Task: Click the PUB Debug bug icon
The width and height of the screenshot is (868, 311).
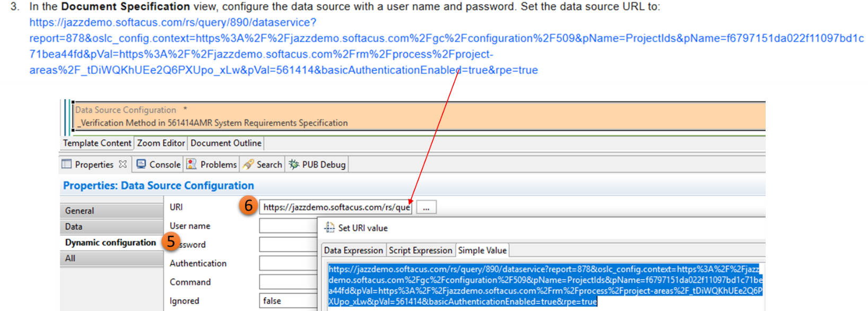Action: click(293, 164)
